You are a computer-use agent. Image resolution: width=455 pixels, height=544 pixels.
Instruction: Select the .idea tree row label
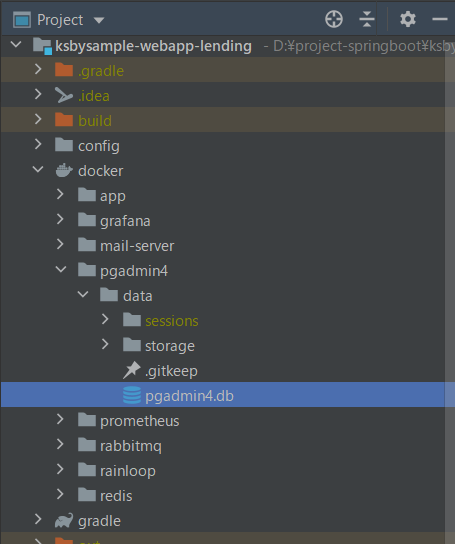tap(94, 96)
